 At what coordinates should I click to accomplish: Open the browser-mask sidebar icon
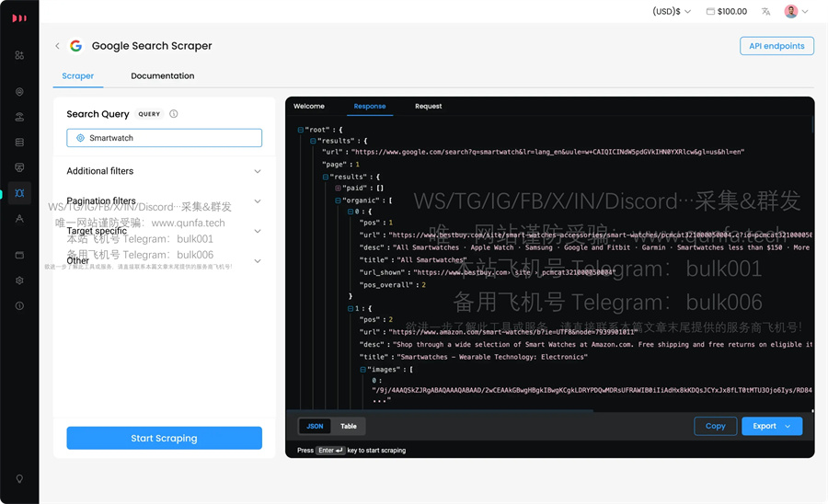coord(19,167)
